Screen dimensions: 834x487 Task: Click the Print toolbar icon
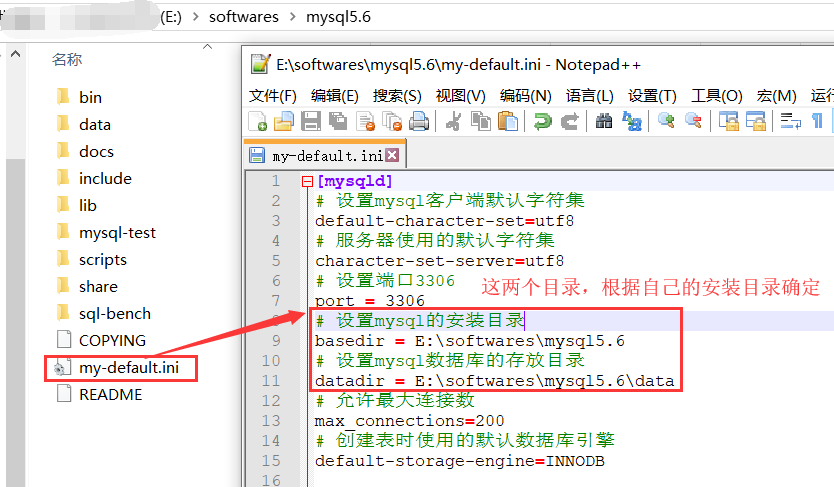[419, 121]
